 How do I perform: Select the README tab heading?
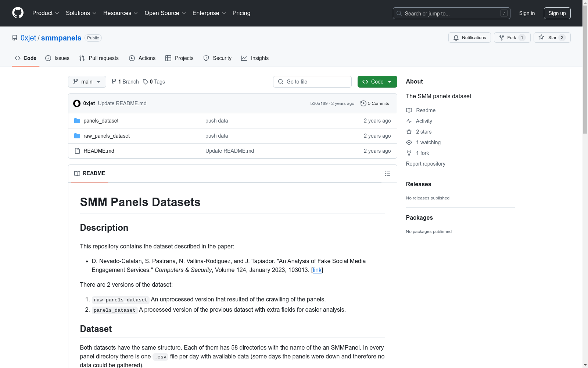point(90,173)
